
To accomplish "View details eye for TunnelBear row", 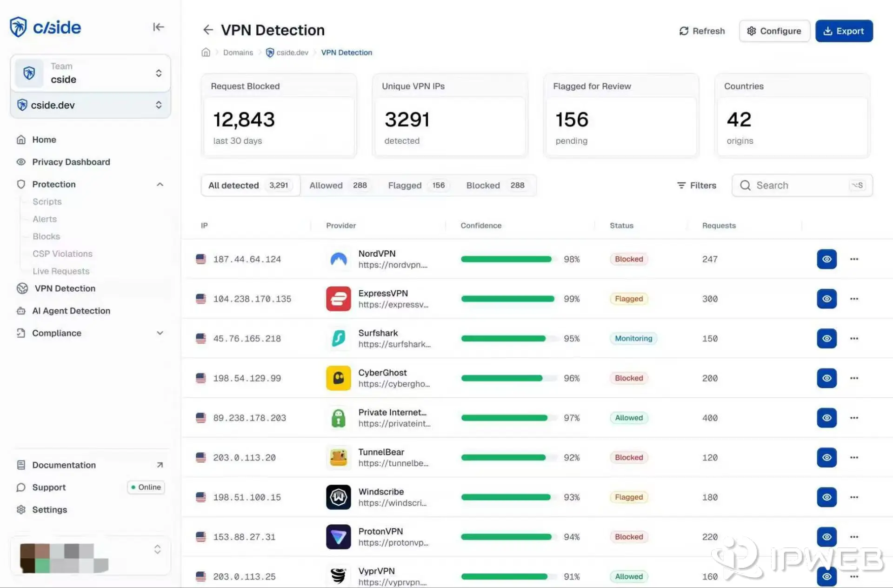I will 826,457.
